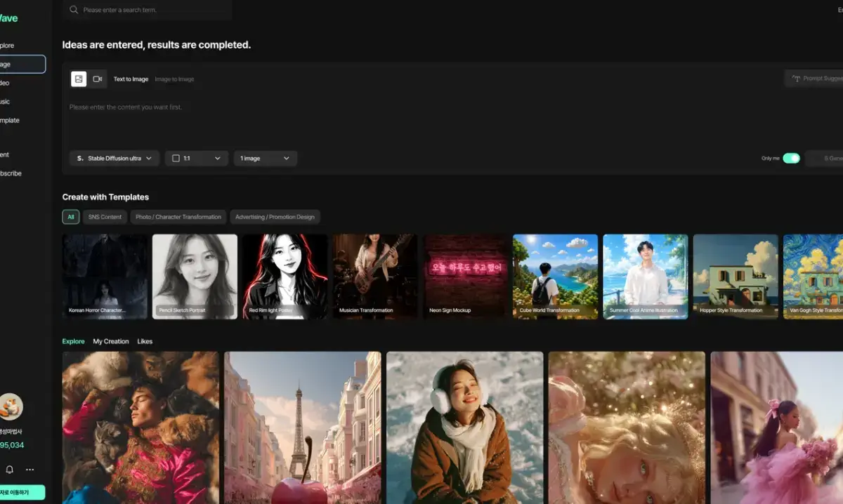Go to Music in the sidebar
Viewport: 843px width, 504px height.
[x=6, y=102]
